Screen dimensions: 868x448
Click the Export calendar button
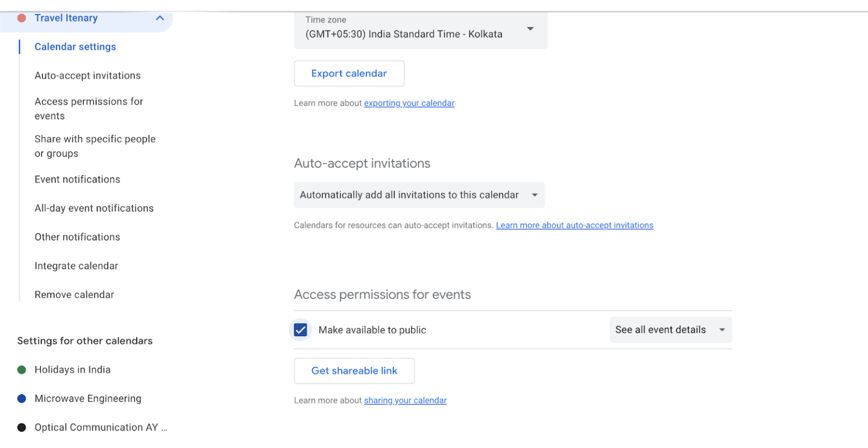pos(349,73)
